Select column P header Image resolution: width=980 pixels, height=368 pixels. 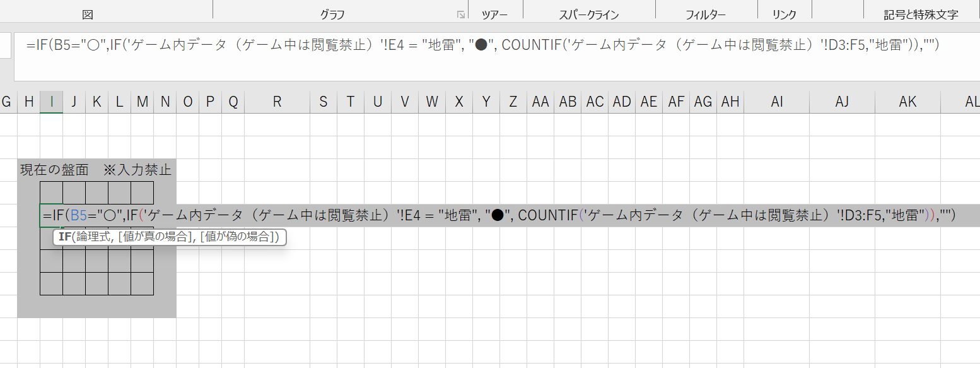pyautogui.click(x=210, y=102)
